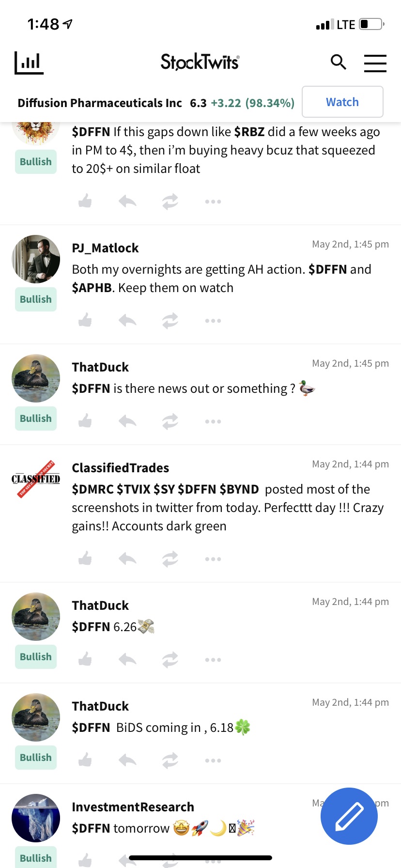Screen dimensions: 401x868
Task: Open more options on ClassifiedTrades post
Action: pyautogui.click(x=213, y=559)
